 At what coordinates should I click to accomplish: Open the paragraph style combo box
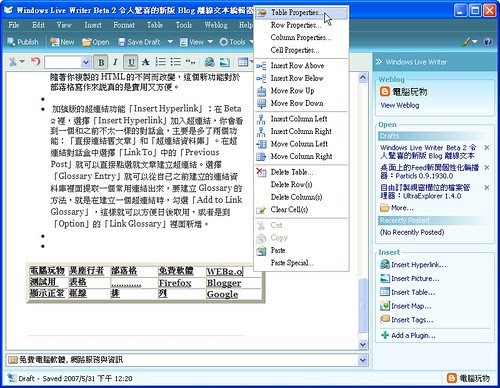pos(67,62)
